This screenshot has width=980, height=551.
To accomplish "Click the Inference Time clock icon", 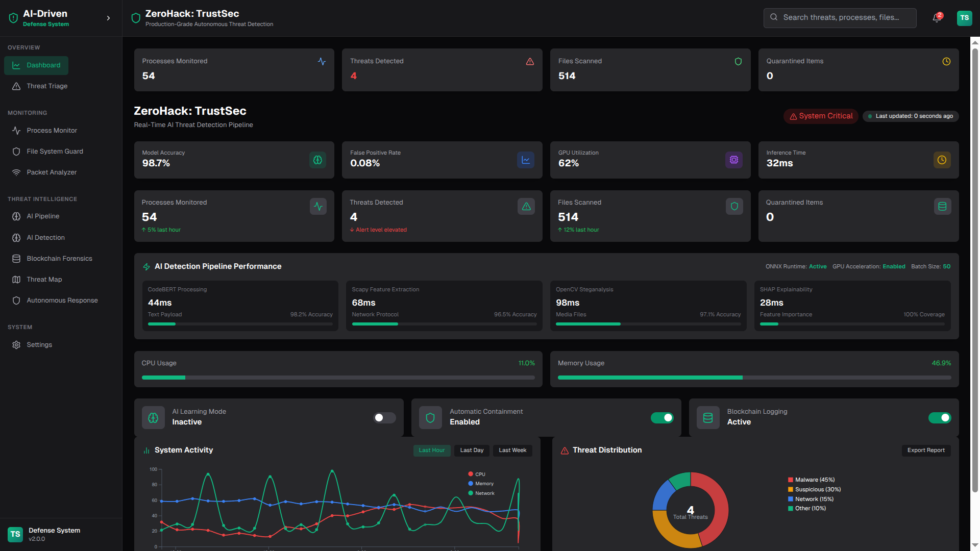I will pyautogui.click(x=942, y=160).
